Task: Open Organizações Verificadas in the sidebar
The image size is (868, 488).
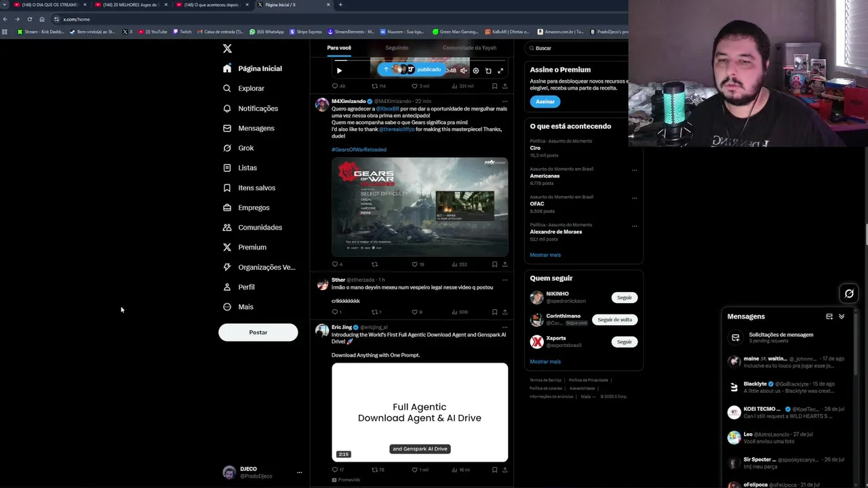Action: (x=259, y=267)
